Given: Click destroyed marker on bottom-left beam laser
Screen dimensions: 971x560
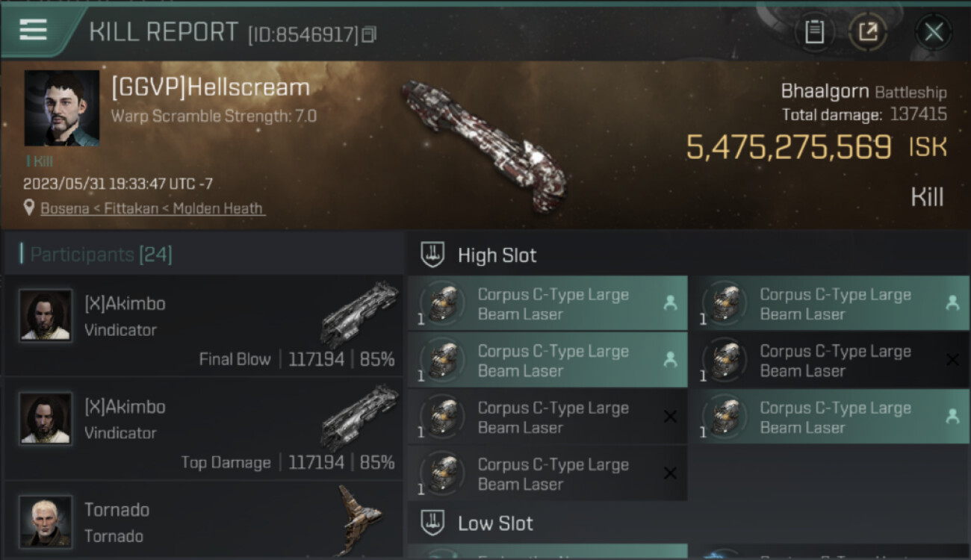Looking at the screenshot, I should tap(670, 473).
